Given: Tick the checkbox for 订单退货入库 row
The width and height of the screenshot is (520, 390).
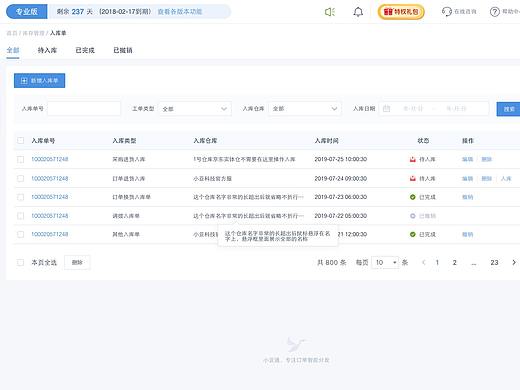Looking at the screenshot, I should pyautogui.click(x=20, y=179).
